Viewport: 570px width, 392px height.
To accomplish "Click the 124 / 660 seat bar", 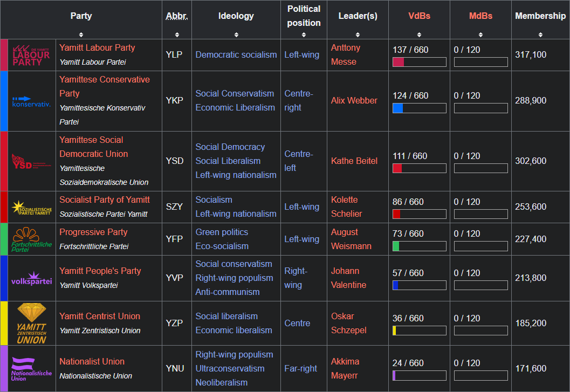I will [x=419, y=108].
